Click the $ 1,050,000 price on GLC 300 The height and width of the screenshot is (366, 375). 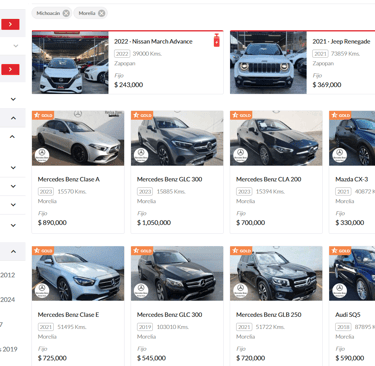tap(154, 222)
